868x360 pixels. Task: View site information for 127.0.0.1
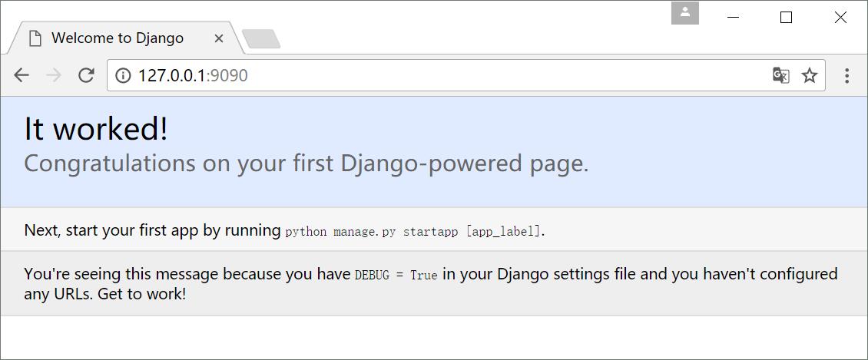(x=123, y=75)
